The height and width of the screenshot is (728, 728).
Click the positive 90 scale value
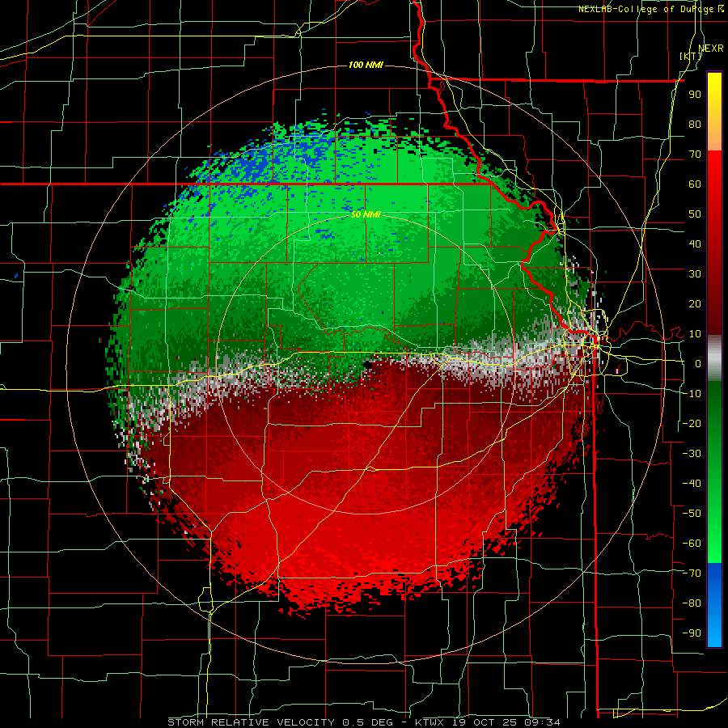(695, 95)
